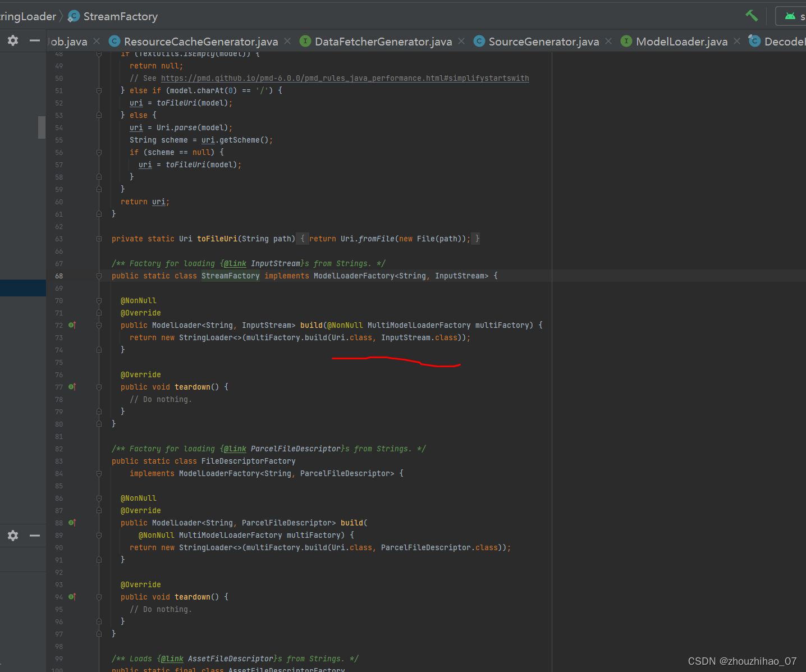This screenshot has height=672, width=806.
Task: Collapse the annotations fold at line 70
Action: (x=99, y=300)
